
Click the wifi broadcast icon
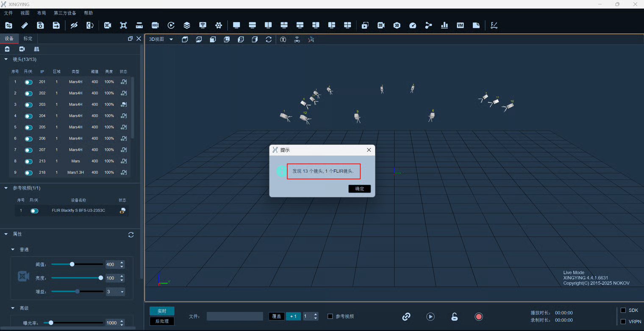click(x=203, y=25)
